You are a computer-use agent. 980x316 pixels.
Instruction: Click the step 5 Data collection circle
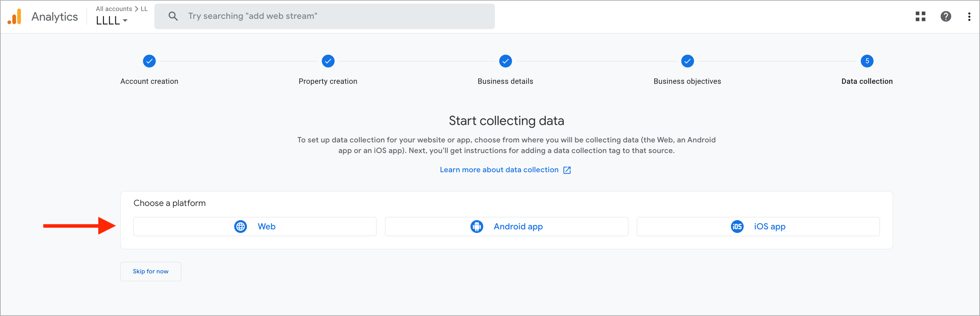[x=867, y=61]
